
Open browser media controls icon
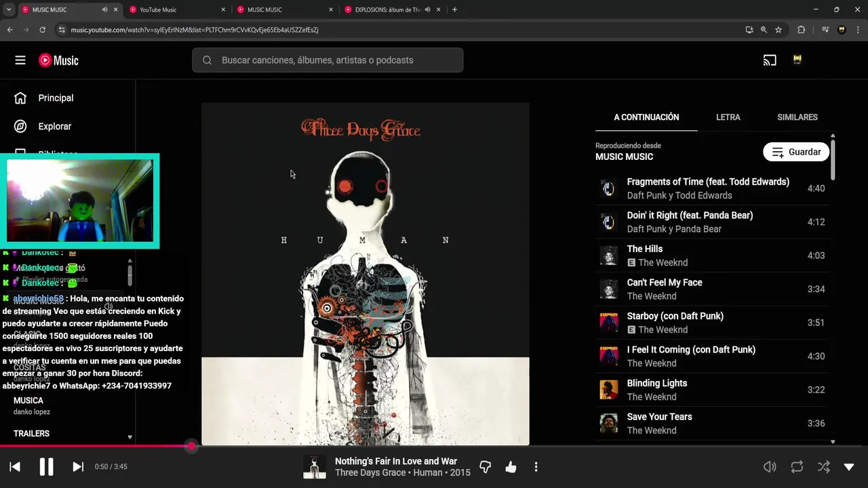(825, 30)
